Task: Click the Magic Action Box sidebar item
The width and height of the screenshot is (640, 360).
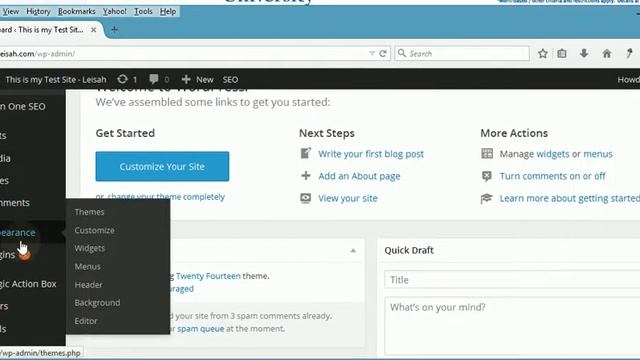Action: coord(33,284)
